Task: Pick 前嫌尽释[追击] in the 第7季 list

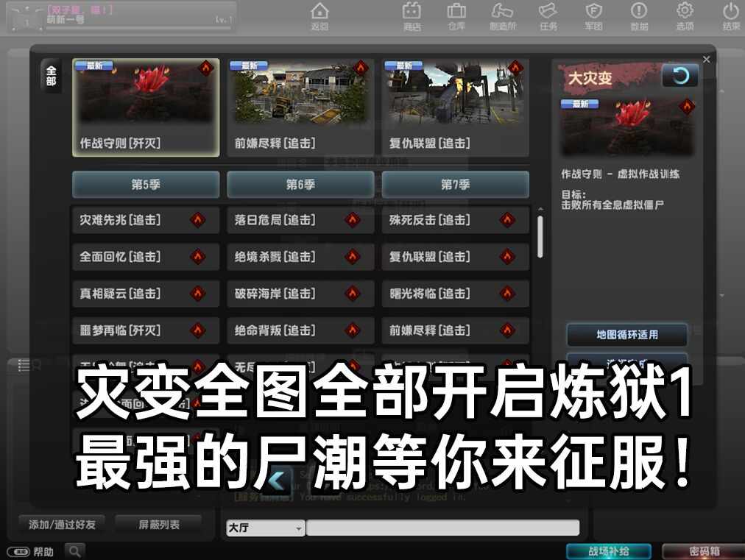Action: 455,330
